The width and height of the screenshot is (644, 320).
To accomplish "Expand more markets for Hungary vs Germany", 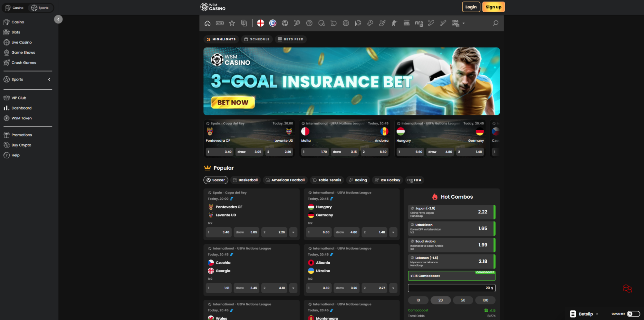I will [393, 232].
